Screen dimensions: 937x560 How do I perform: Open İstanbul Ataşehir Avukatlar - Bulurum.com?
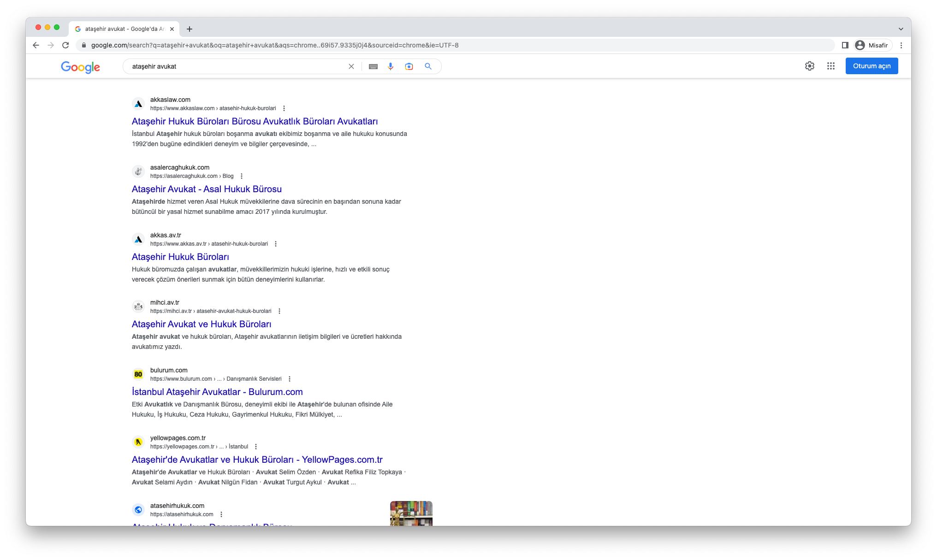(217, 392)
